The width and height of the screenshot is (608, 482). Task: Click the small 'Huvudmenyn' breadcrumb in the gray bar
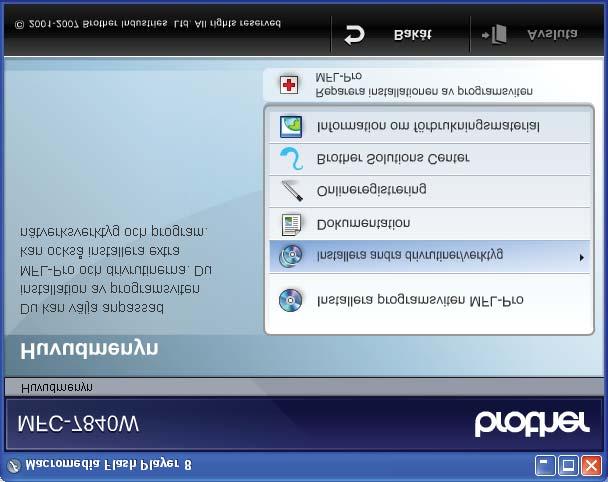coord(57,387)
